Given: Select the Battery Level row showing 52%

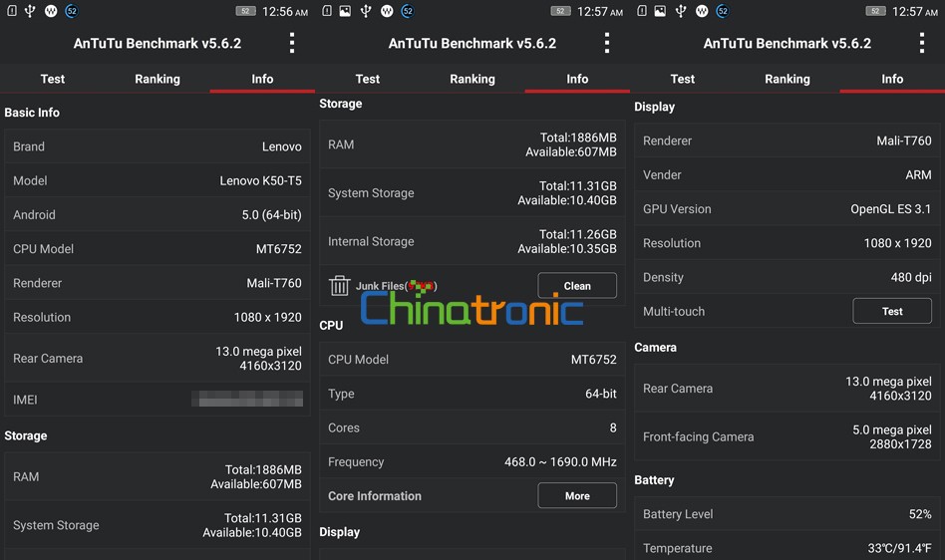Looking at the screenshot, I should (787, 514).
